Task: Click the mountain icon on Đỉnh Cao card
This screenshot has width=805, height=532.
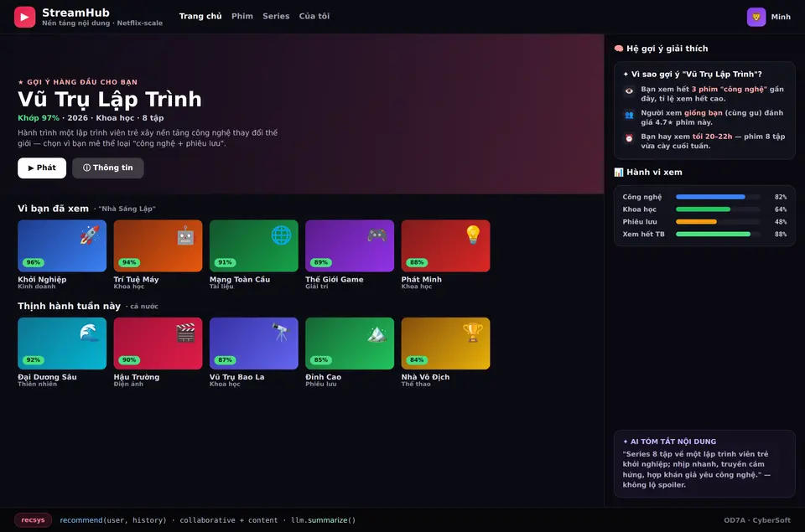Action: coord(377,333)
